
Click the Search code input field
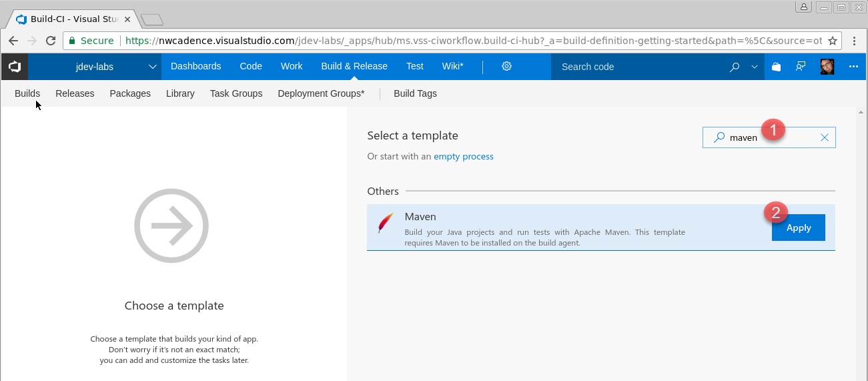[637, 67]
